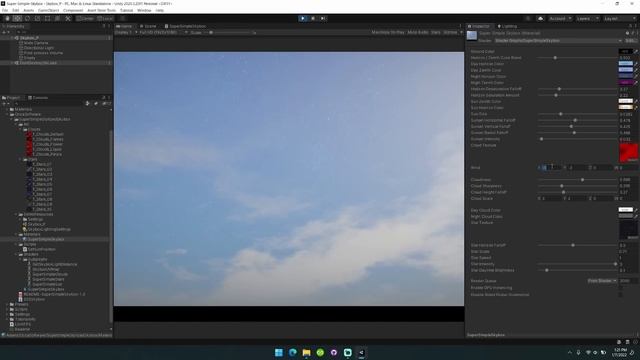Select the Rotate tool in toolbar
640x360 pixels.
[x=27, y=18]
